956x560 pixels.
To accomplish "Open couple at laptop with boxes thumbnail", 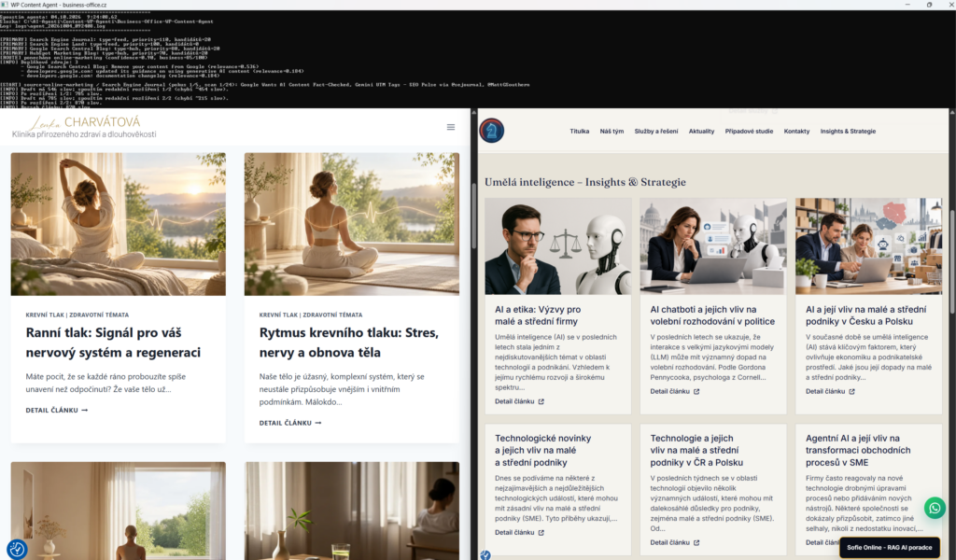I will [868, 246].
